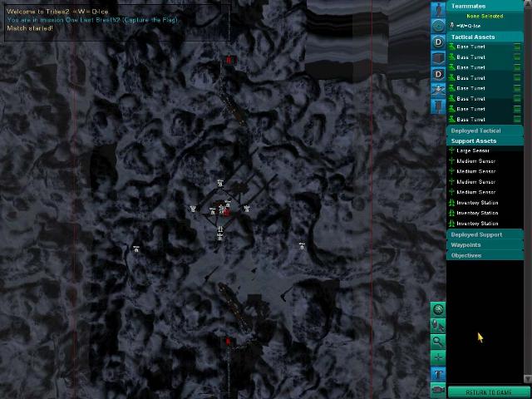
Task: Expand the Objectives section
Action: click(485, 255)
